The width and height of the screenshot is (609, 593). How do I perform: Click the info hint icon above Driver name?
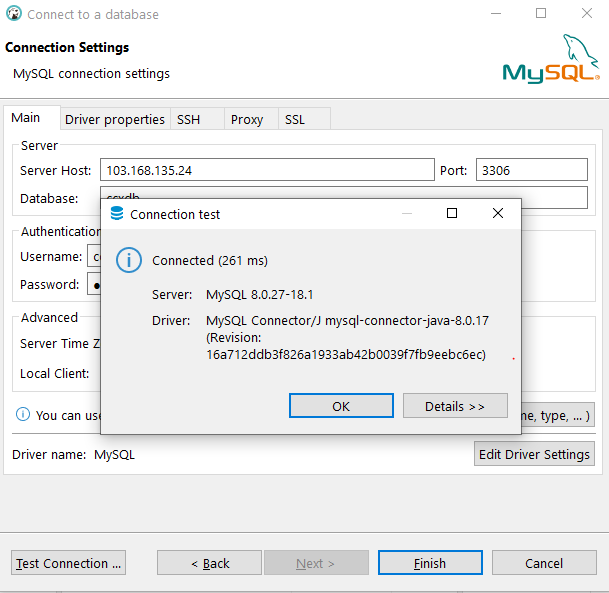pos(22,414)
